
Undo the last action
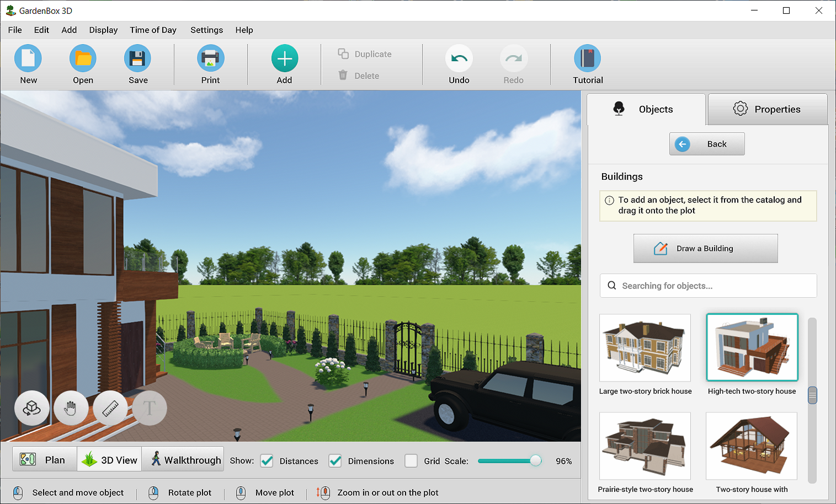(459, 58)
